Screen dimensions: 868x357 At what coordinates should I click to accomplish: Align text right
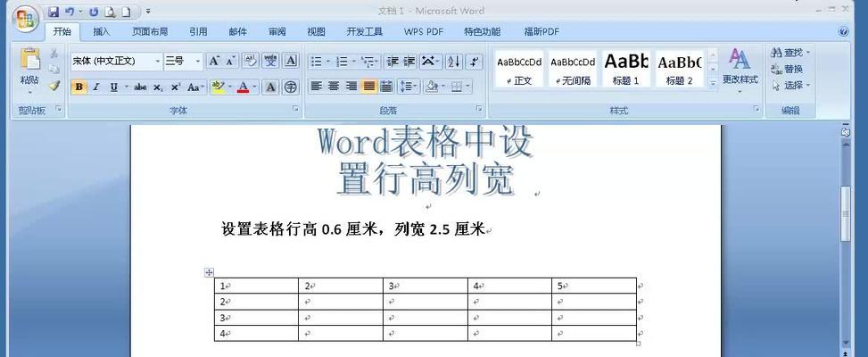(351, 87)
